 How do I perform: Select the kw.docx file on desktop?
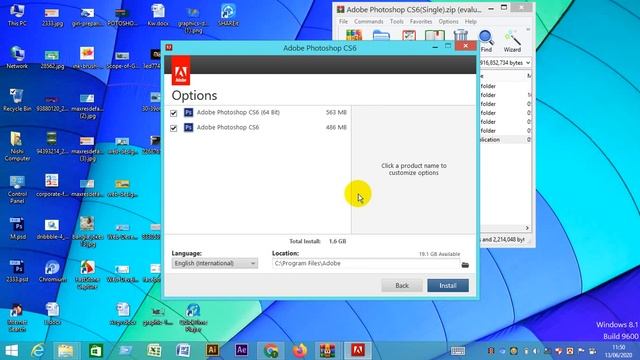point(158,15)
